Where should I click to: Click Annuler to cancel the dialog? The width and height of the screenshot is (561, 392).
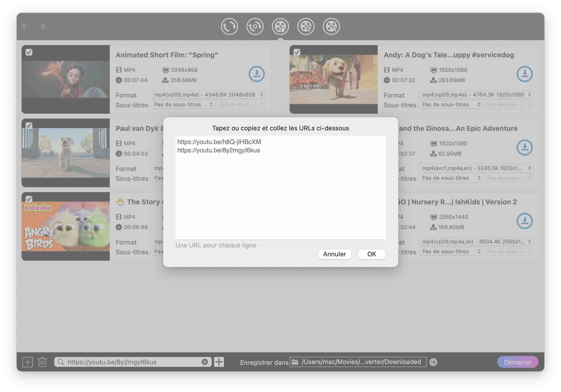[335, 254]
